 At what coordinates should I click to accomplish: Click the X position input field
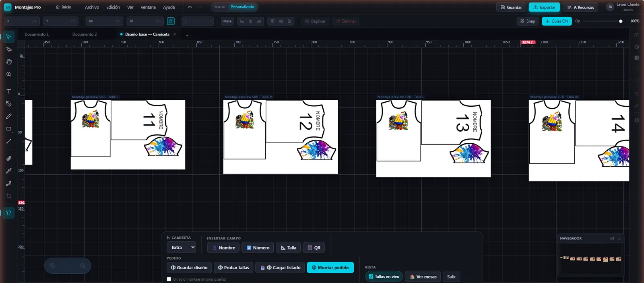tap(22, 21)
